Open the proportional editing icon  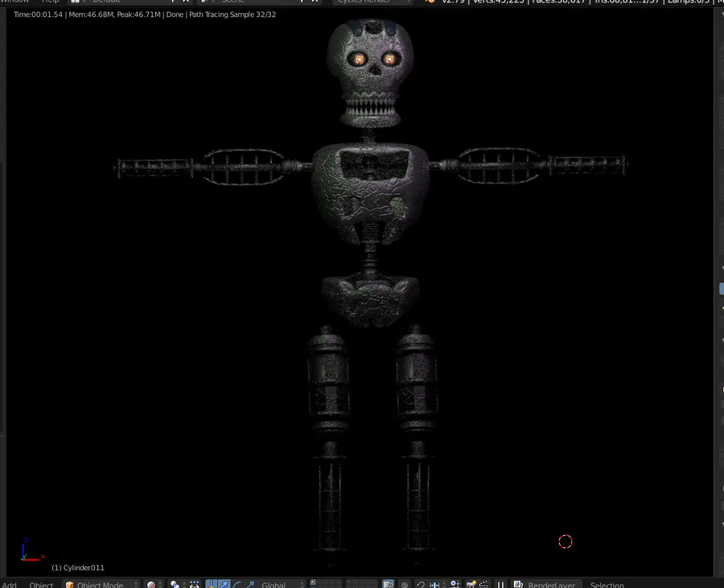point(405,584)
